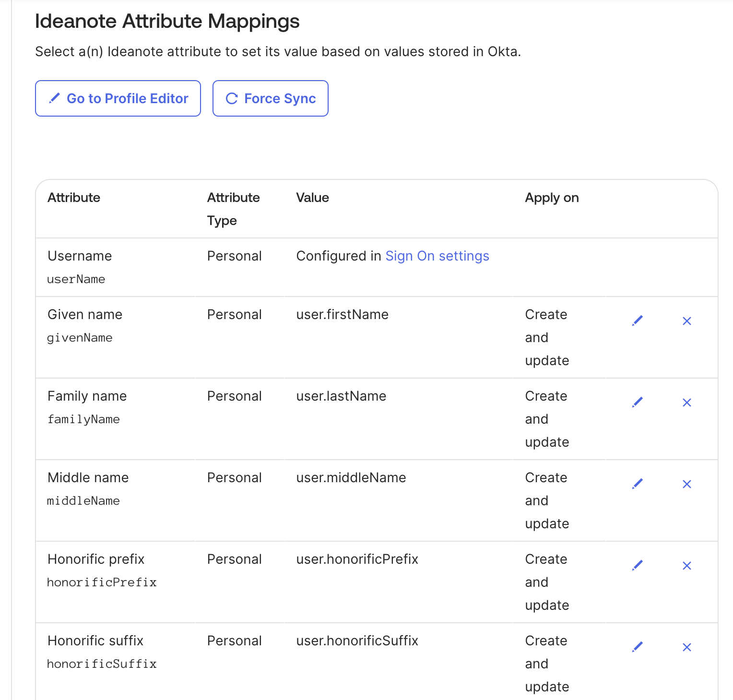733x700 pixels.
Task: Click the Apply on column header
Action: 552,198
